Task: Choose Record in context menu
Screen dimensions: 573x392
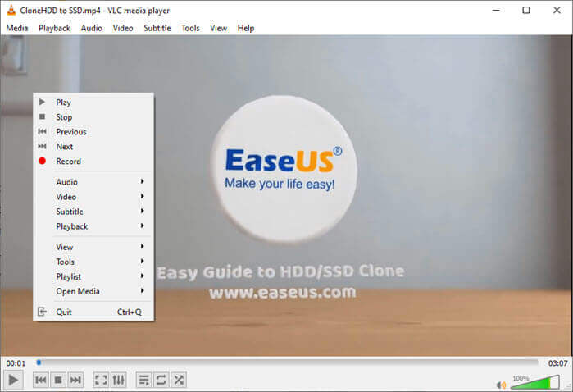Action: click(93, 162)
